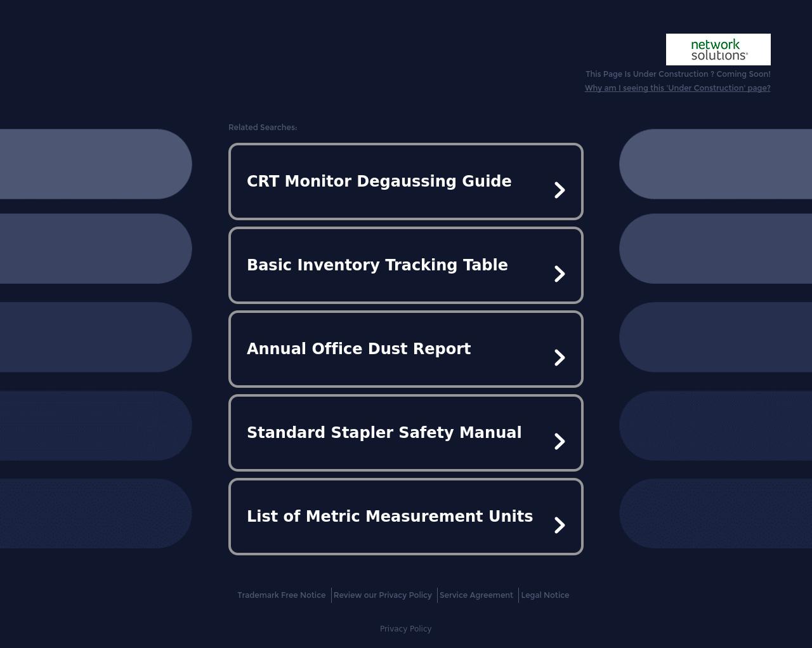Click the Related Searches heading

click(263, 128)
